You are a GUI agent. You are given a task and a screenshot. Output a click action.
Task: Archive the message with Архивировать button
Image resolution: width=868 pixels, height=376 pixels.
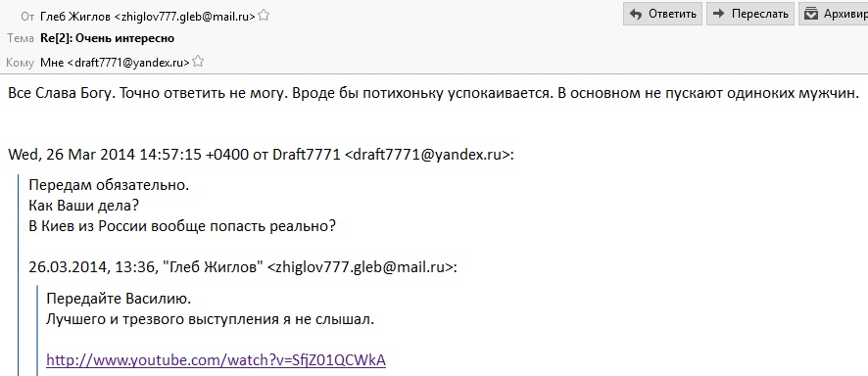click(833, 14)
